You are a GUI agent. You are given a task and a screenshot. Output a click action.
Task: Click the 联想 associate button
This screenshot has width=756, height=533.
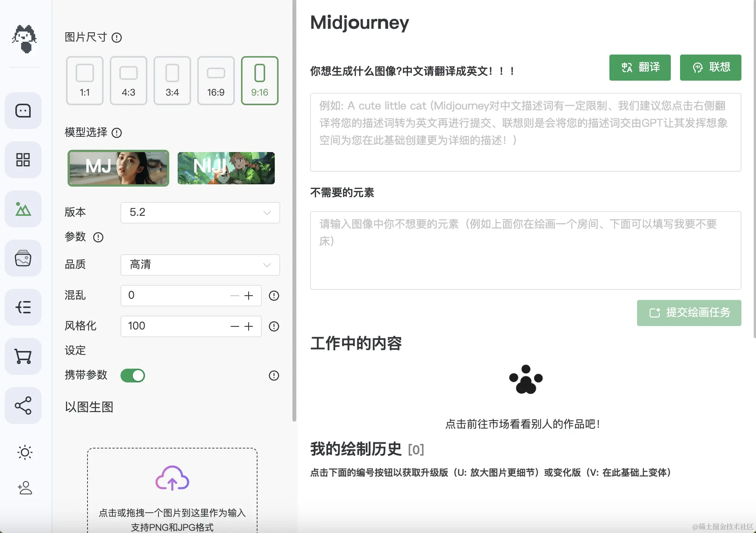coord(711,68)
